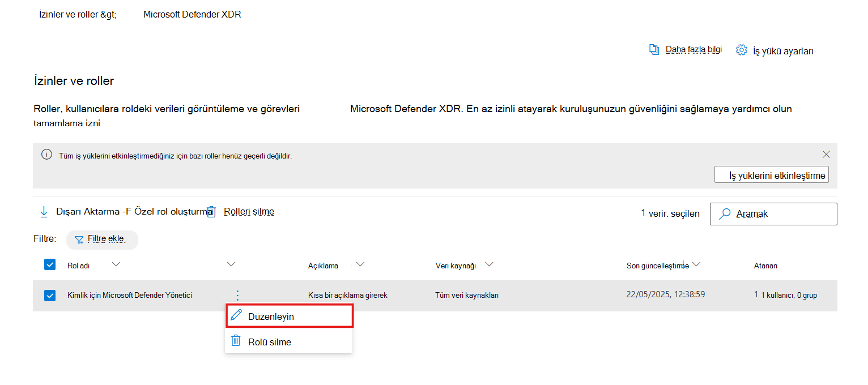Click the 1 verir. seçilen count text
The width and height of the screenshot is (868, 385).
coord(670,213)
